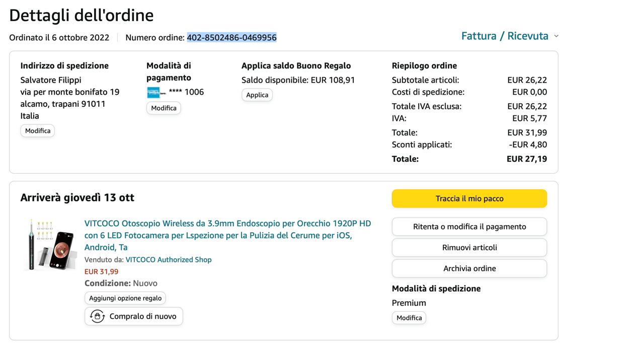Change the Premium shipping method via Modifica
The width and height of the screenshot is (644, 351).
(x=409, y=318)
